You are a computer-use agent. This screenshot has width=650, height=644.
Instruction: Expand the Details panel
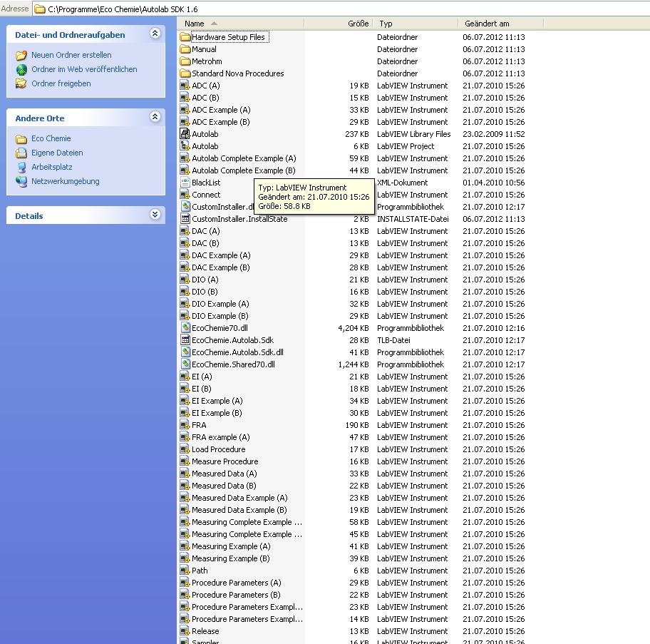(x=155, y=215)
